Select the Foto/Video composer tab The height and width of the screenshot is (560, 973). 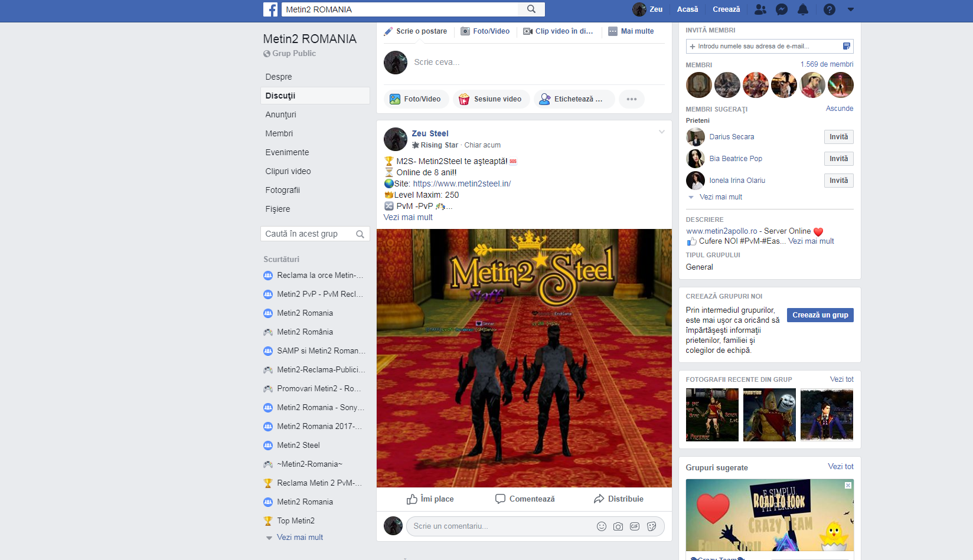click(485, 31)
